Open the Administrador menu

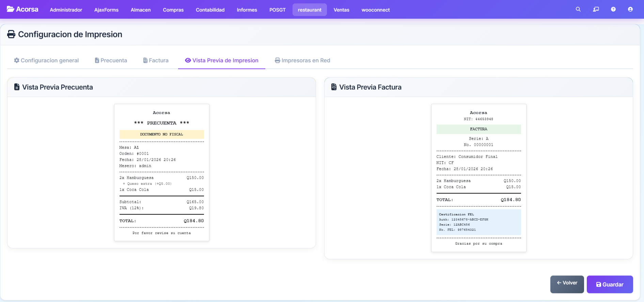point(66,10)
